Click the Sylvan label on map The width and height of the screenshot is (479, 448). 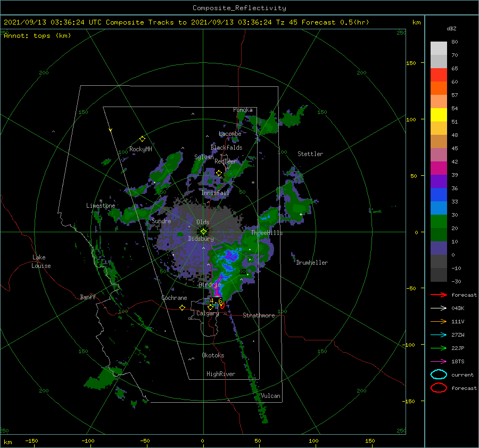click(204, 157)
